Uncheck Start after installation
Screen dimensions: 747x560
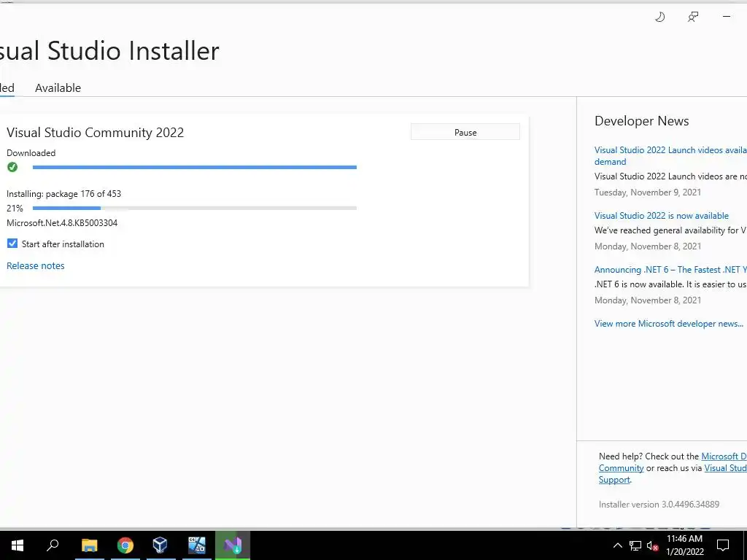(x=12, y=244)
